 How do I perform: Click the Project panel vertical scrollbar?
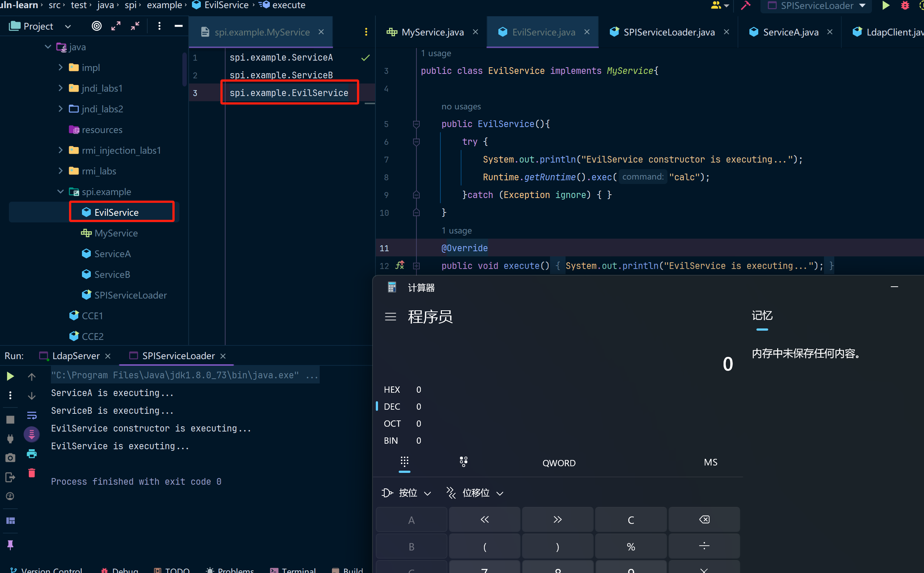coord(185,69)
